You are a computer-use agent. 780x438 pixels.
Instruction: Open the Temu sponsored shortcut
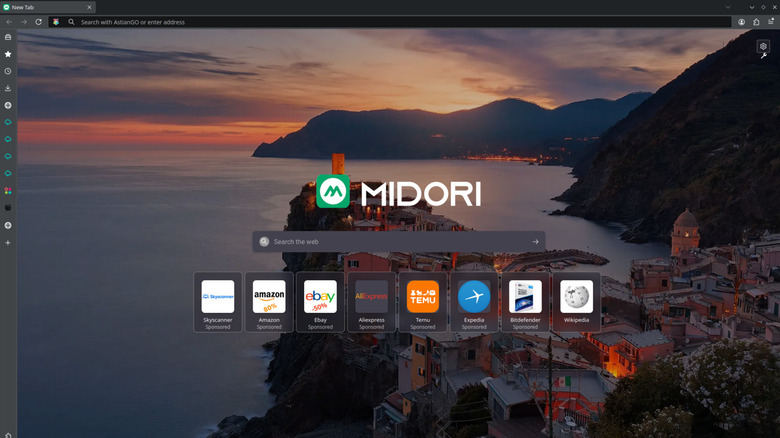click(423, 302)
